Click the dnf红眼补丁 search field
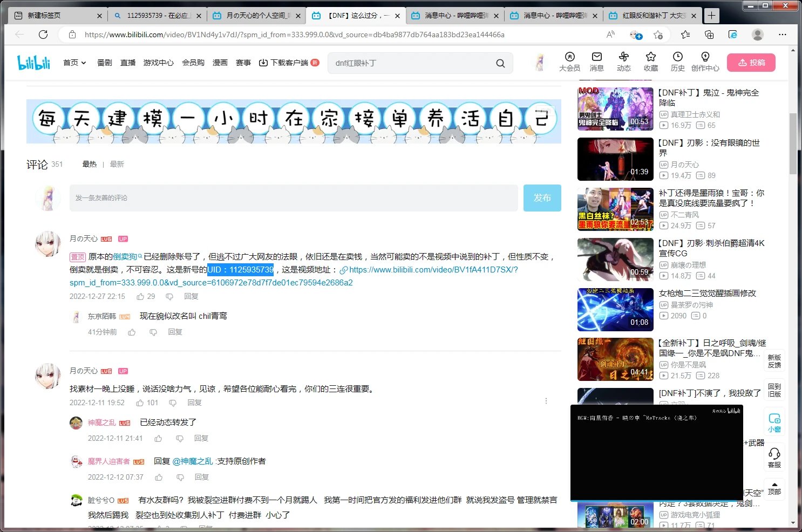Viewport: 802px width, 532px height. click(410, 63)
